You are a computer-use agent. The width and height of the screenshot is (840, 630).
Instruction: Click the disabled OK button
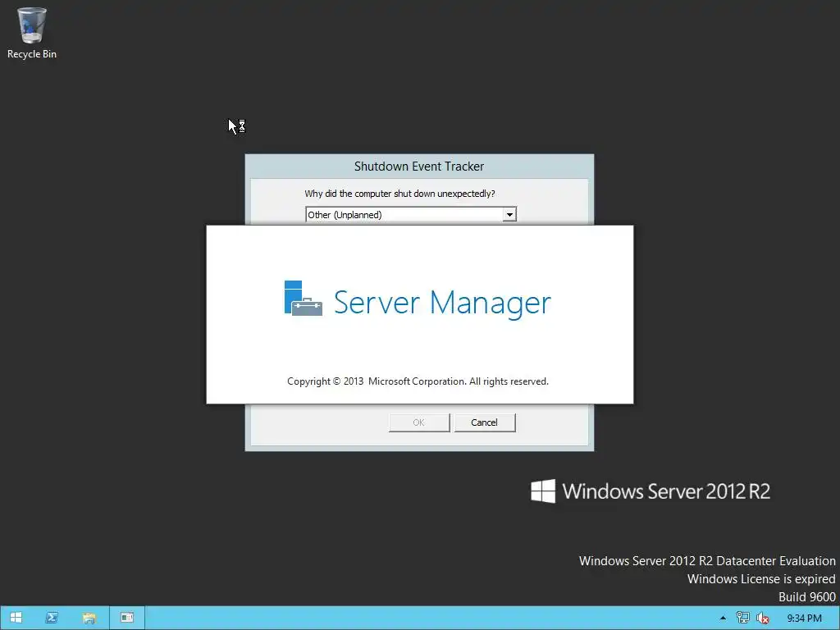click(x=419, y=422)
